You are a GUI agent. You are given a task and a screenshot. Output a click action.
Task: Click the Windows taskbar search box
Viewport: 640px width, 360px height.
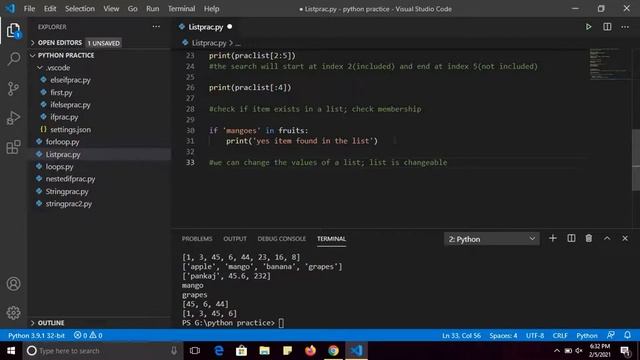click(x=102, y=351)
